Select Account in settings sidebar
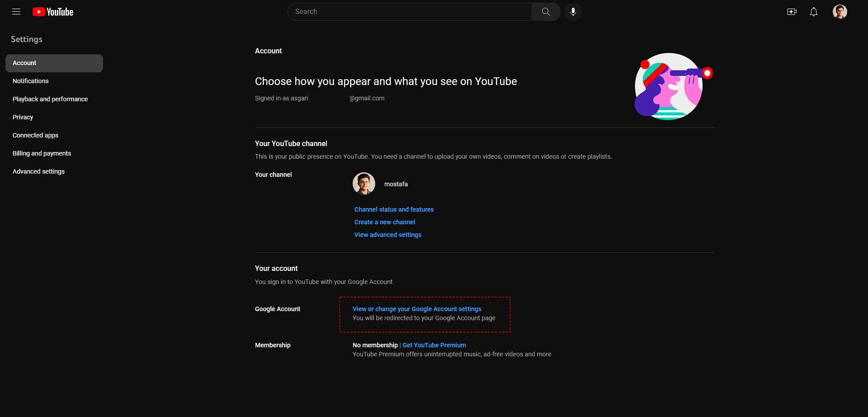Screen dimensions: 868x417 click(54, 63)
